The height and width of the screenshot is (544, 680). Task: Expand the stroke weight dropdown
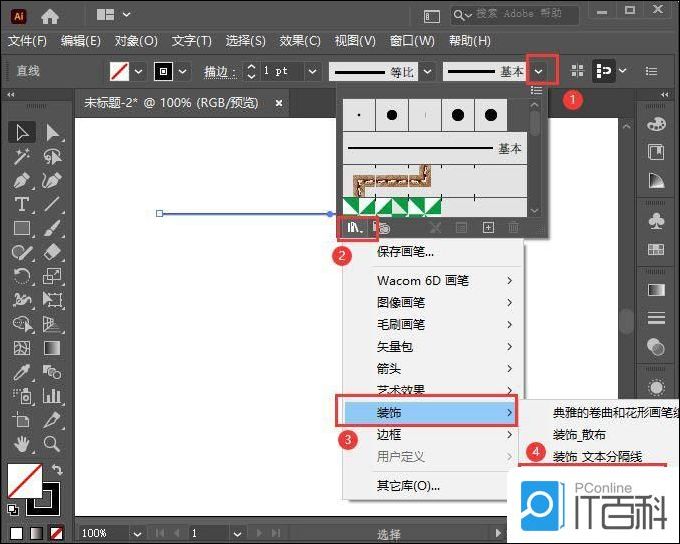point(312,72)
